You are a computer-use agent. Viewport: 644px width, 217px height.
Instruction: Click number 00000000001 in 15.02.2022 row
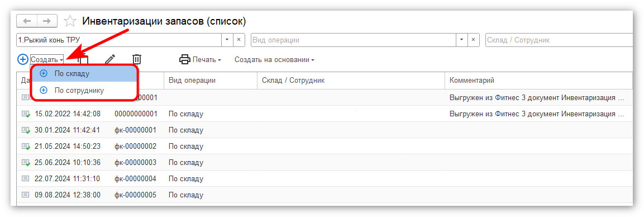pos(136,114)
